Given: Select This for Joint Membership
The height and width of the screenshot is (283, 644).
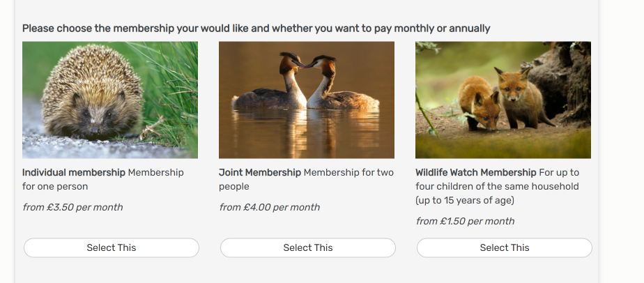Looking at the screenshot, I should click(308, 247).
